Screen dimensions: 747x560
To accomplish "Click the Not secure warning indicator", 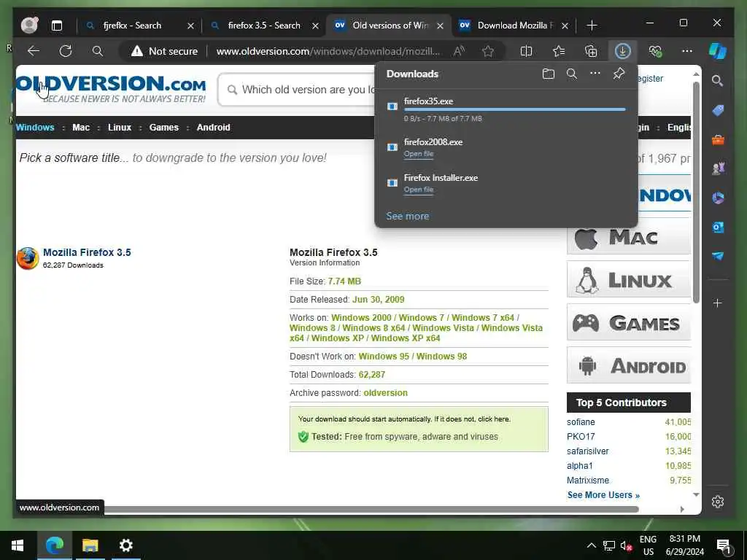I will [164, 51].
